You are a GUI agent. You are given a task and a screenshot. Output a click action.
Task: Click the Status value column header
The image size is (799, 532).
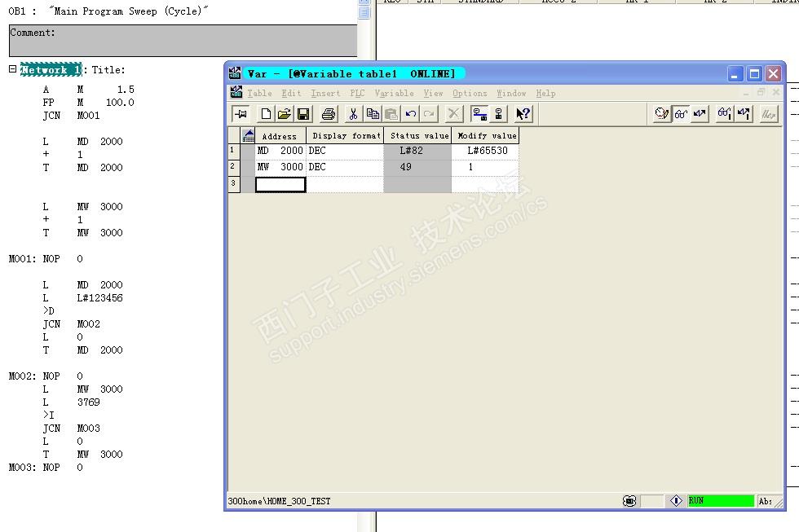point(417,136)
